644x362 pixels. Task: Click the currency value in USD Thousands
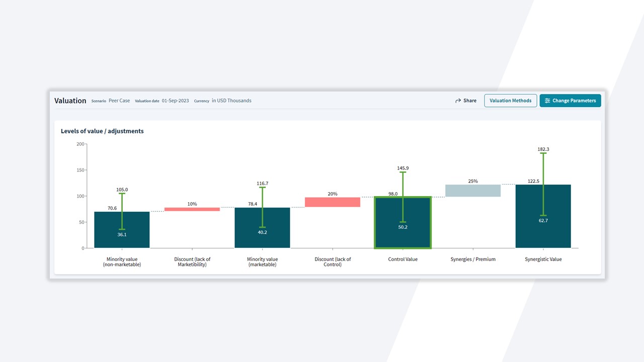(x=231, y=101)
